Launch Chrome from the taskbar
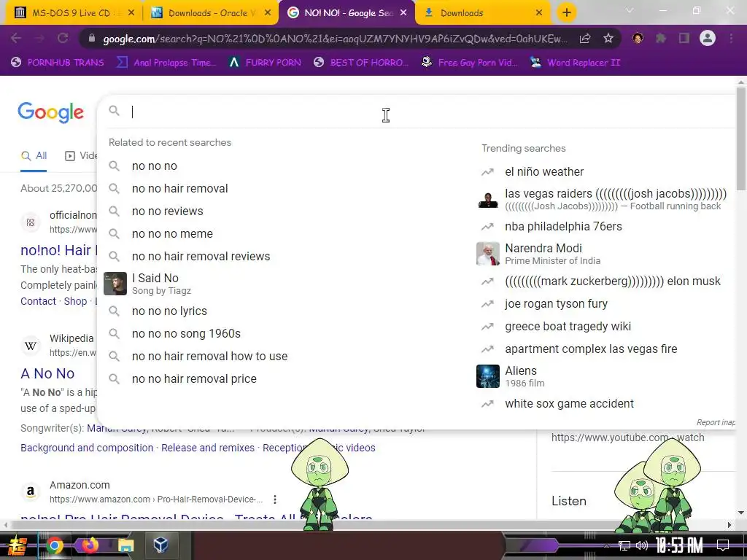Screen dimensions: 747x560 click(54, 545)
